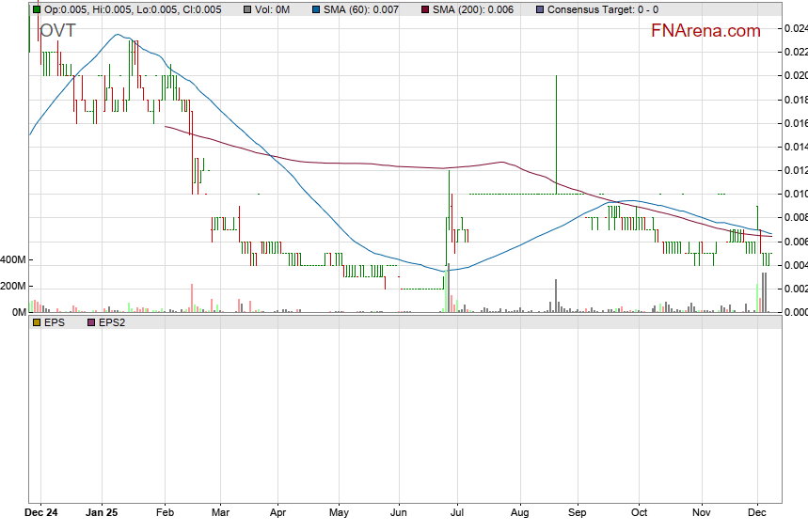This screenshot has width=808, height=532.
Task: Click the Consensus Target legend square
Action: pos(539,9)
